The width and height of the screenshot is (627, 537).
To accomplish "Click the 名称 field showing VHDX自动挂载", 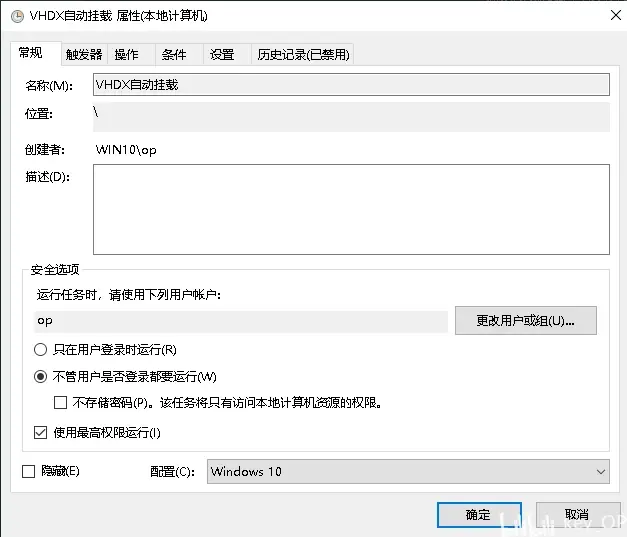I will point(351,84).
